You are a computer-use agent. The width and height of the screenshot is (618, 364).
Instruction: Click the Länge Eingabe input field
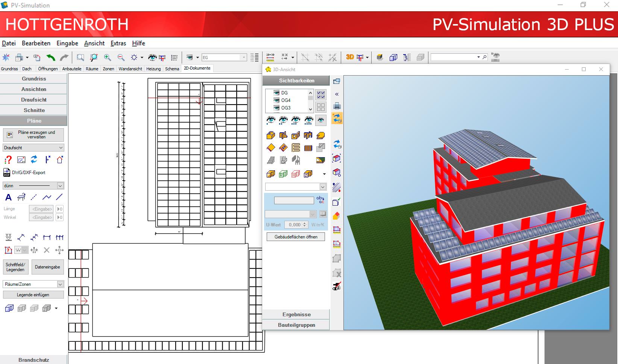pyautogui.click(x=41, y=209)
